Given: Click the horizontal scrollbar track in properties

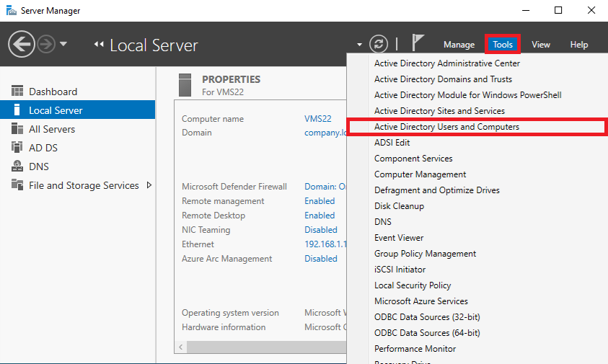Looking at the screenshot, I should pyautogui.click(x=266, y=347).
